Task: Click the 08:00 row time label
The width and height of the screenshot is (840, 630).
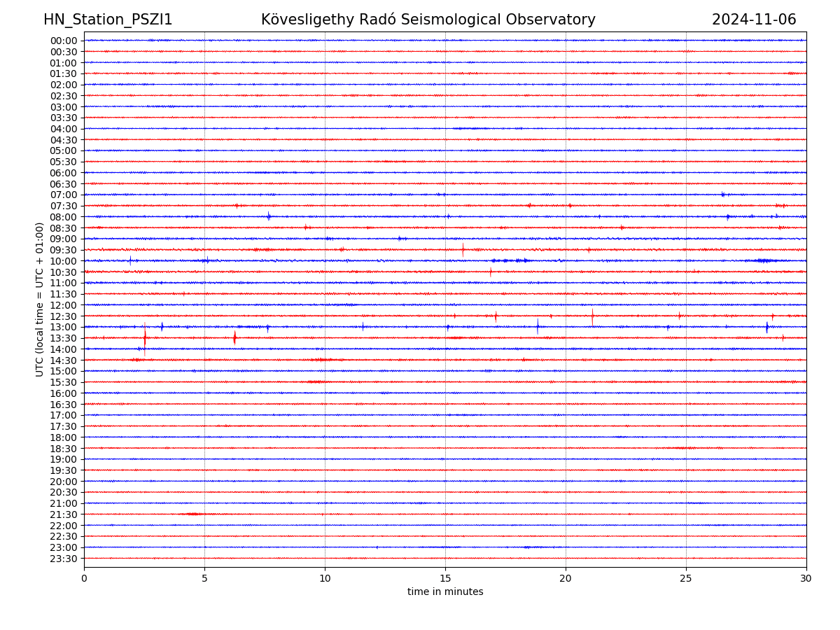Action: [63, 217]
